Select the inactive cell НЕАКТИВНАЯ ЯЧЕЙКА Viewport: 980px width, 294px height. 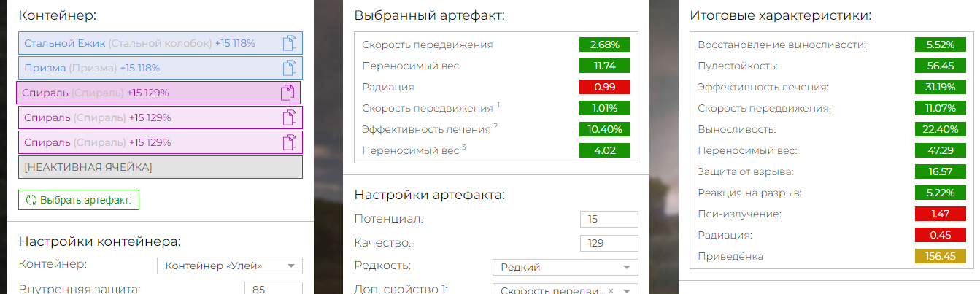pyautogui.click(x=160, y=167)
